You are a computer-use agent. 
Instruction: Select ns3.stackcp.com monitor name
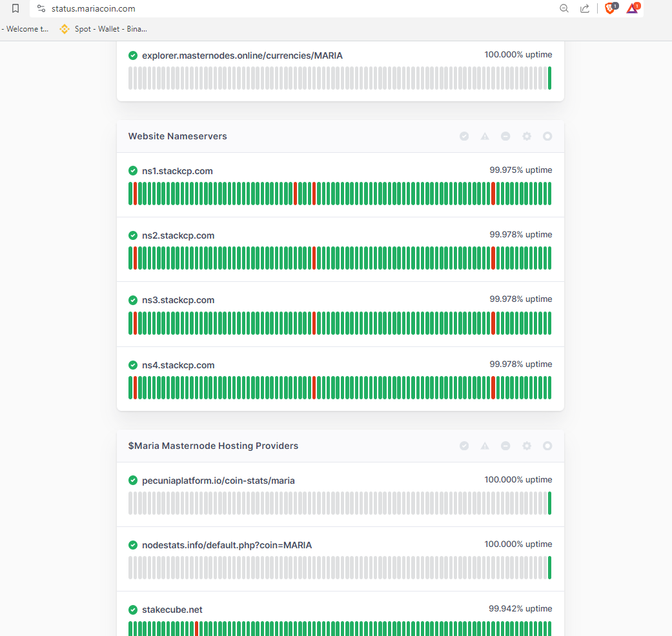[178, 300]
